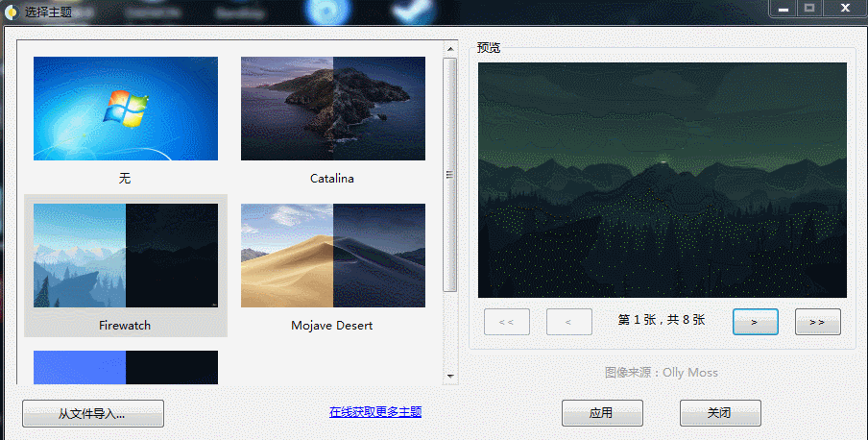The width and height of the screenshot is (868, 440).
Task: Minimize the 选择主题 window
Action: [784, 9]
